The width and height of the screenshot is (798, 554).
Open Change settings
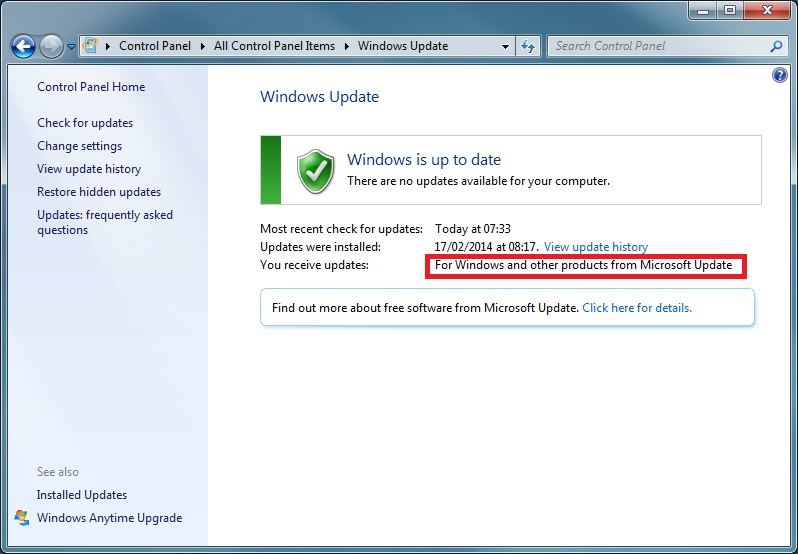(x=79, y=146)
